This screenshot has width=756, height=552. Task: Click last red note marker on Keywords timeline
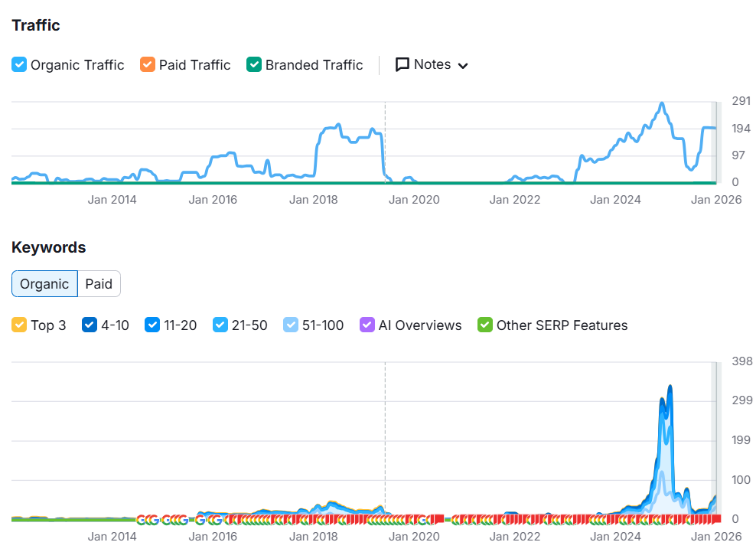(x=716, y=519)
